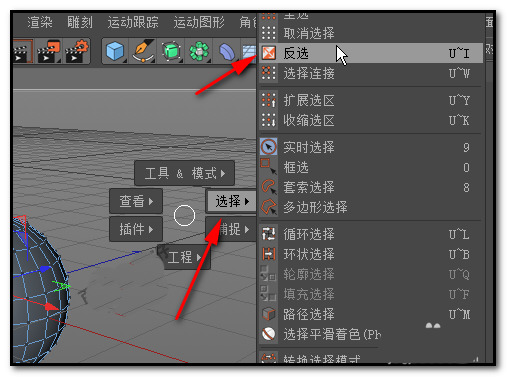Click the green Subdivision Surface generator icon

(x=172, y=51)
